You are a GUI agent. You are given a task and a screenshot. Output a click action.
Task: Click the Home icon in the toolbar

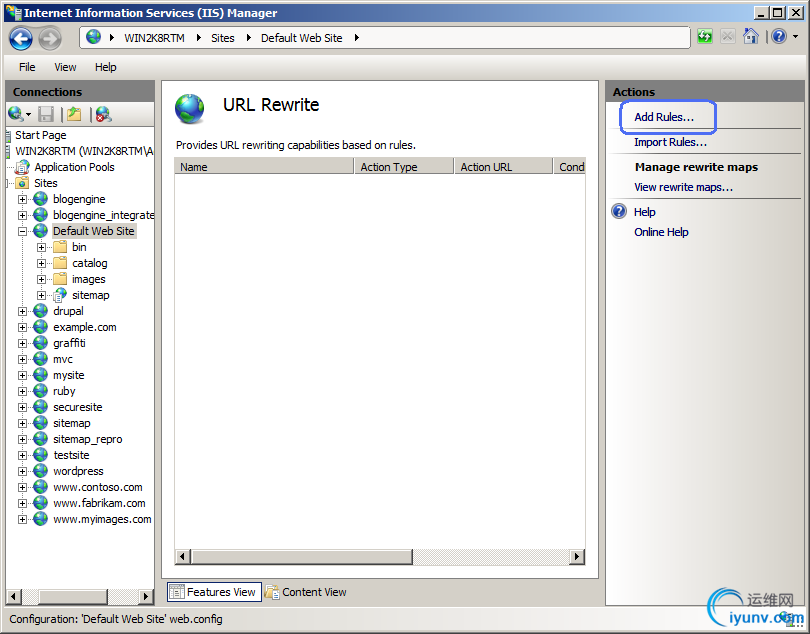pos(751,36)
